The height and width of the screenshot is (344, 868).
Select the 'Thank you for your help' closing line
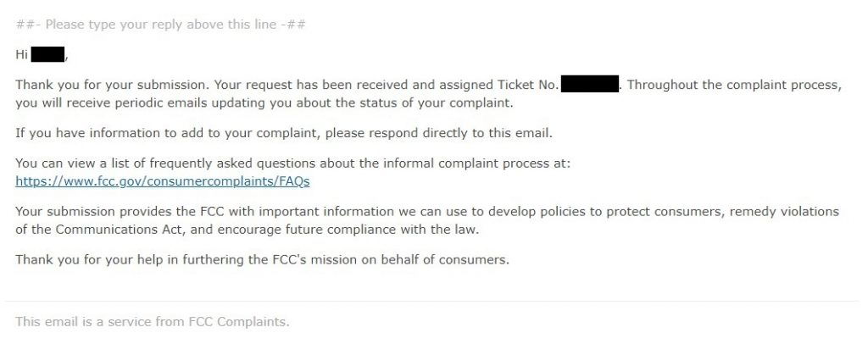pos(263,259)
